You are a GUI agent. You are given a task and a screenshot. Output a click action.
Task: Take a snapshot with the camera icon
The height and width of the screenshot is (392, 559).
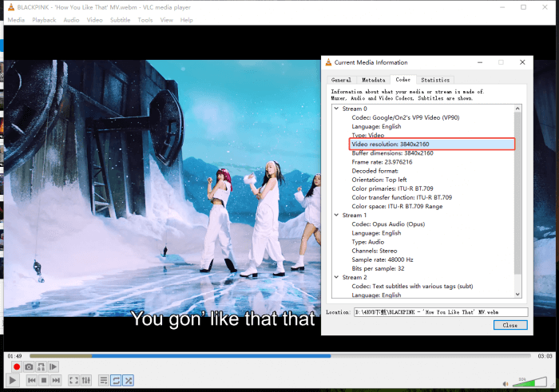(29, 366)
